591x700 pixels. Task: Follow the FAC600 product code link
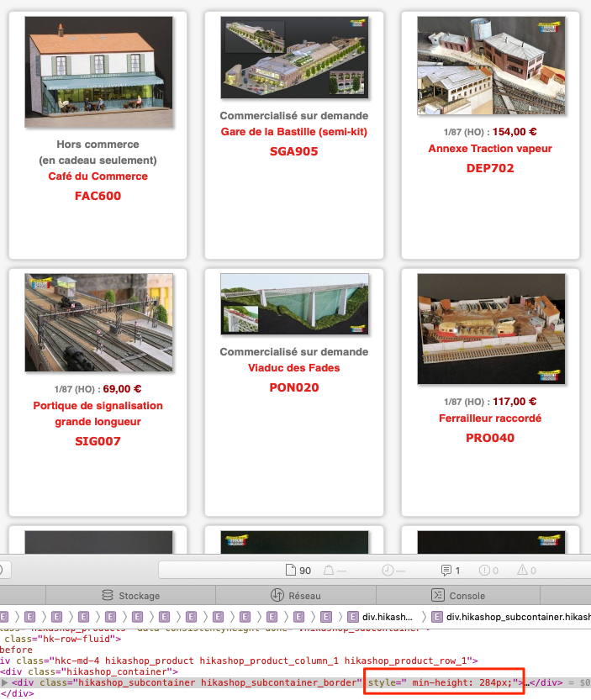[x=98, y=196]
